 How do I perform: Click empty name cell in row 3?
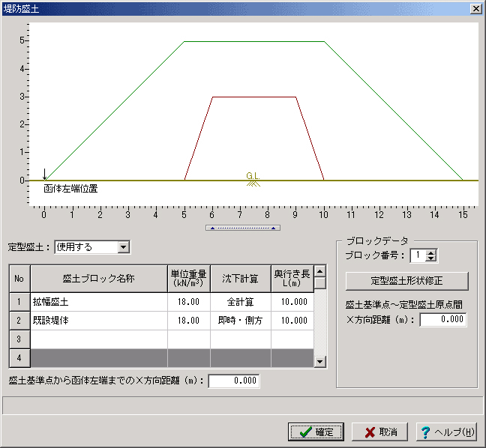coord(99,339)
